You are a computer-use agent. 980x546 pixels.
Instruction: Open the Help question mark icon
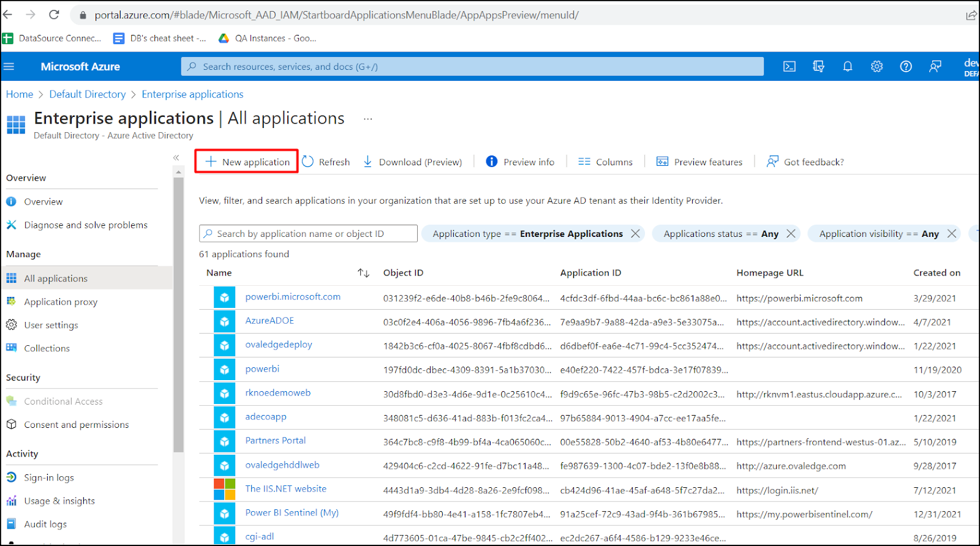point(906,66)
